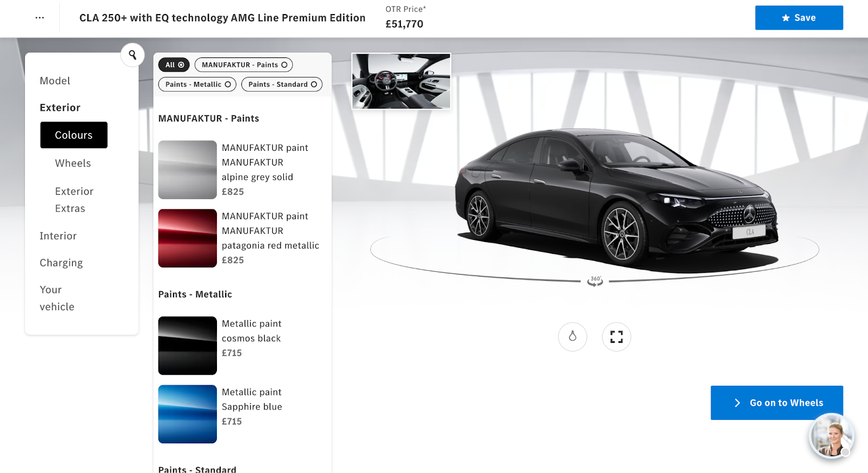Open fullscreen view with the expand icon
This screenshot has height=473, width=868.
pos(616,337)
